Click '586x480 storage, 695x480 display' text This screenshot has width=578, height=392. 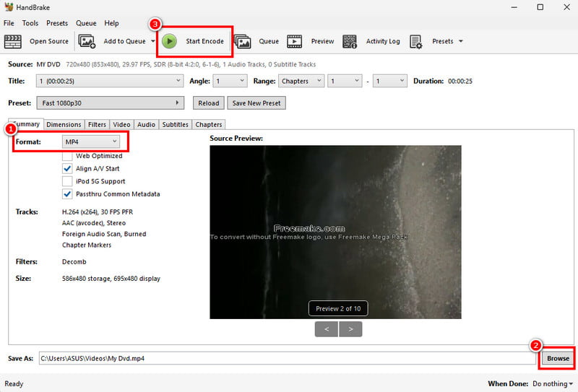[x=111, y=279]
